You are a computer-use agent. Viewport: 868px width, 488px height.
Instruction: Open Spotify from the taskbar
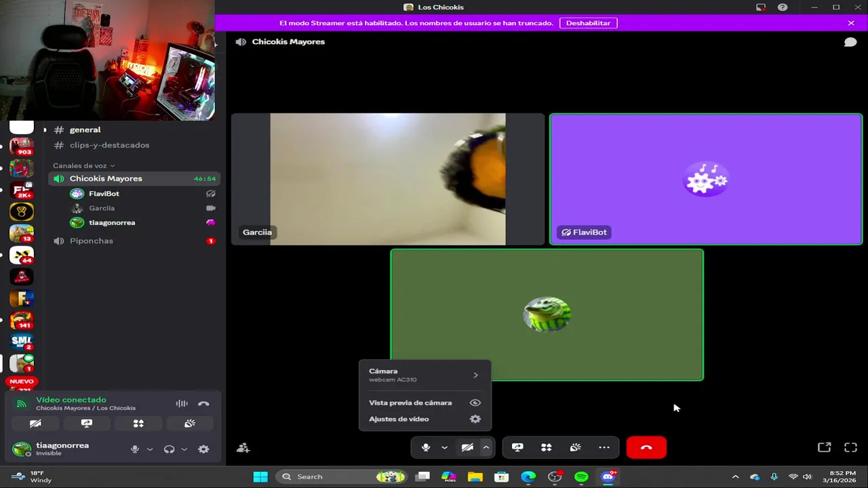pyautogui.click(x=581, y=476)
